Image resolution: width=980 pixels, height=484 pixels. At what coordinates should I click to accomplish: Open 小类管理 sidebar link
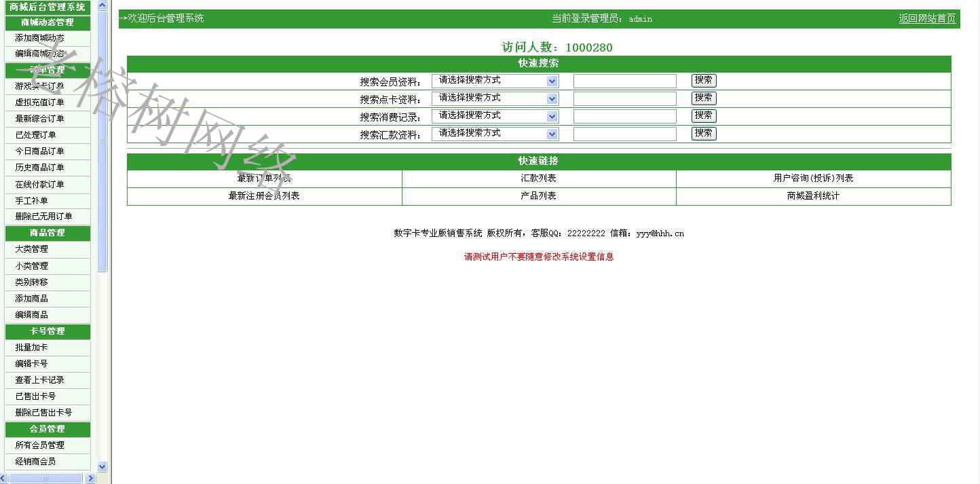click(x=32, y=266)
